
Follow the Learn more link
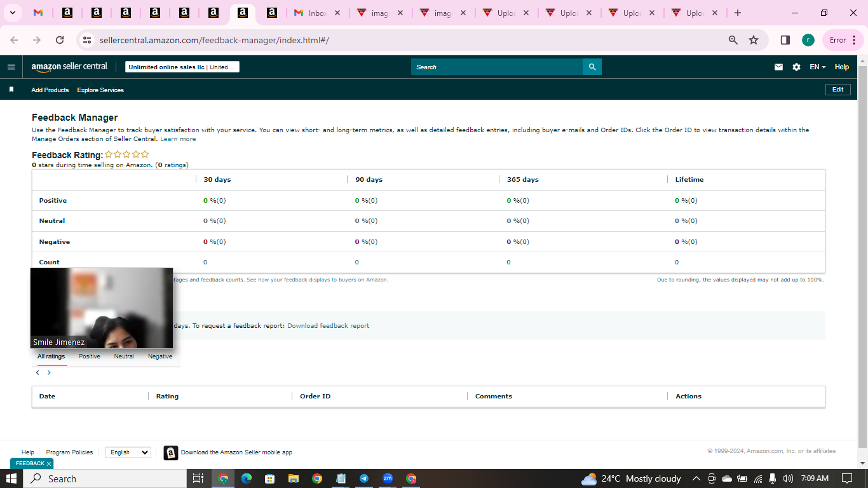[178, 139]
